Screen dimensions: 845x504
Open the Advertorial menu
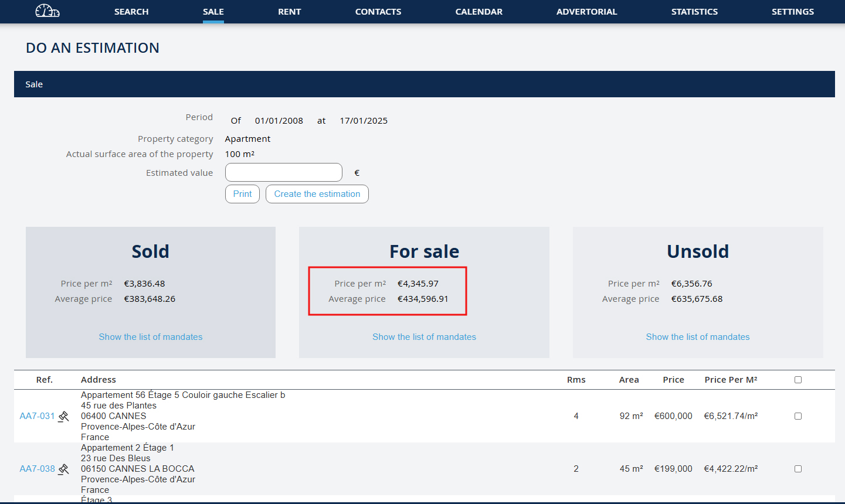pyautogui.click(x=586, y=12)
